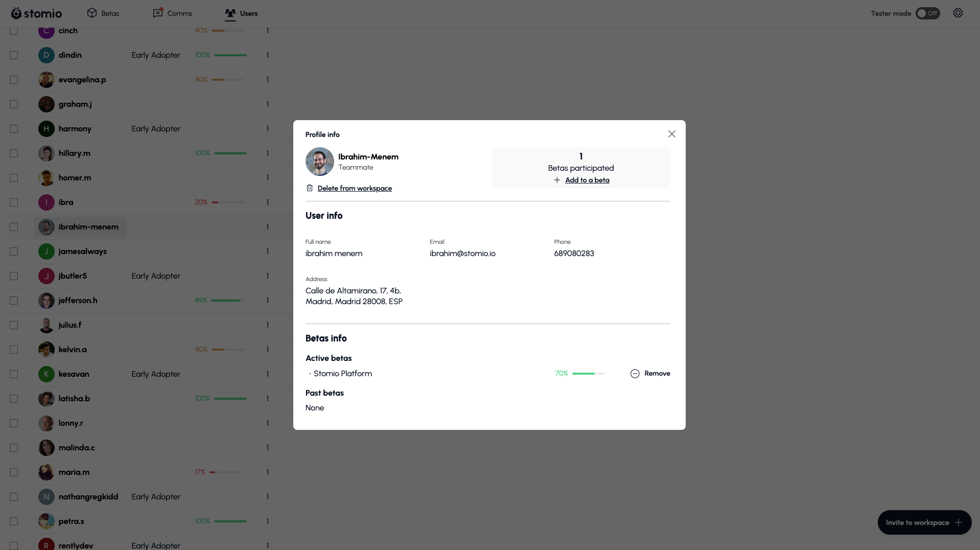Click Ibrahim-Menem's profile photo in dialog

click(320, 162)
